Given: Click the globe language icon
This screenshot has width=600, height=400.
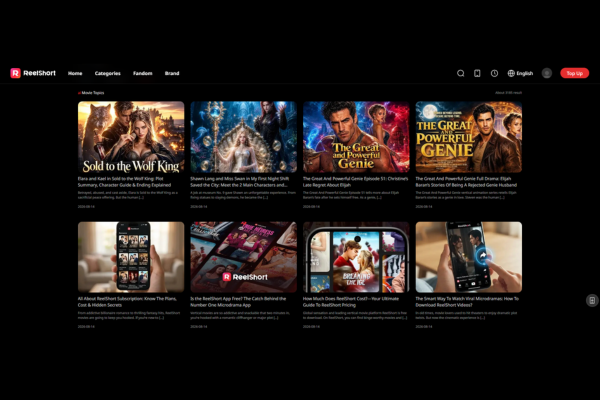Looking at the screenshot, I should pos(511,73).
